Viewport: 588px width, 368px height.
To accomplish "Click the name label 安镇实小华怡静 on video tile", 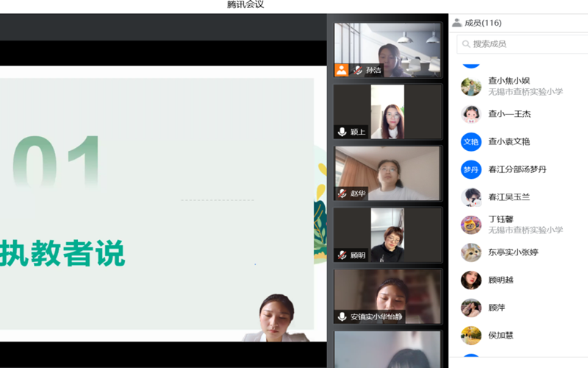I will [x=376, y=316].
